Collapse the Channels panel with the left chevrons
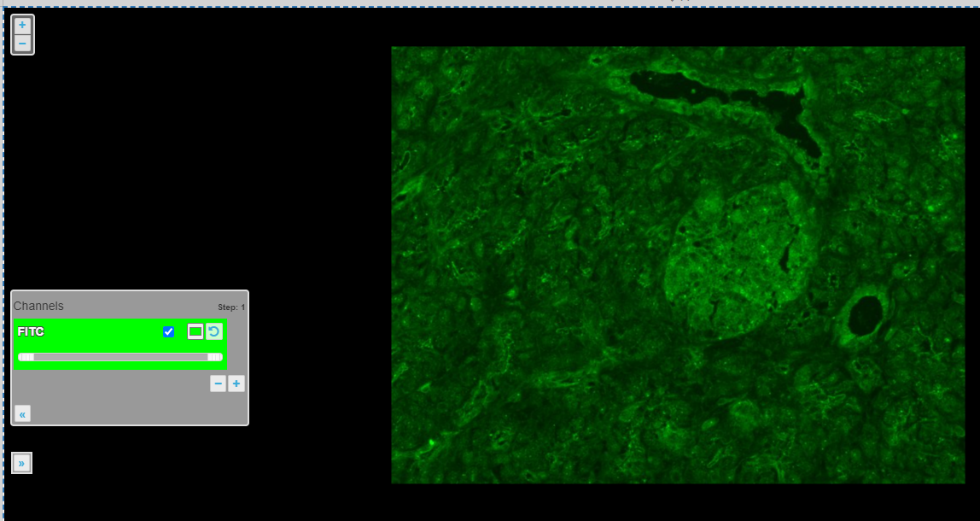 tap(22, 414)
